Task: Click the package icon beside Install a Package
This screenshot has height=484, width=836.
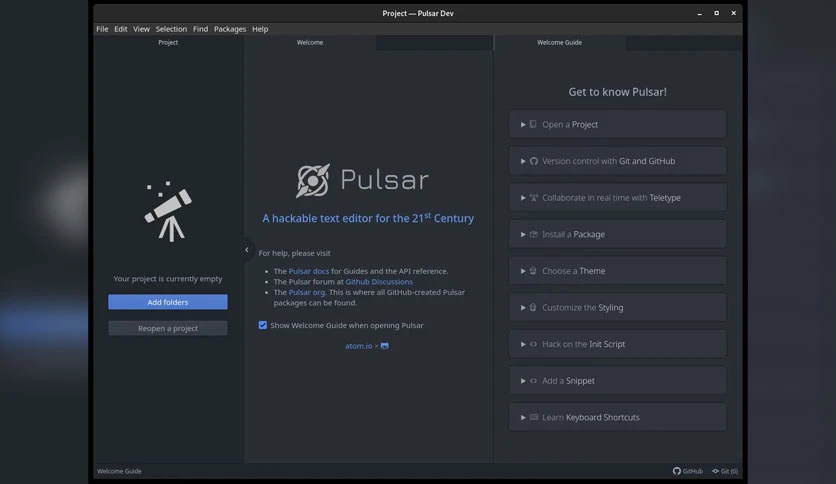Action: pos(534,235)
